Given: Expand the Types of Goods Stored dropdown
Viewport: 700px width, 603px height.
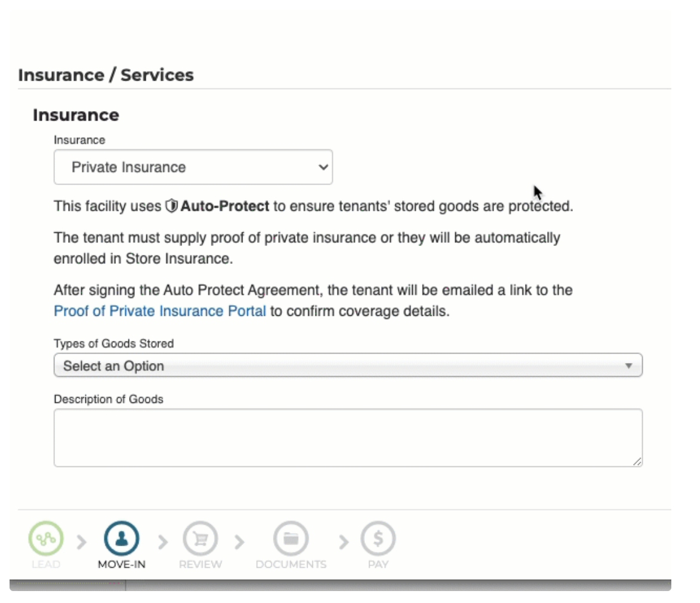Looking at the screenshot, I should tap(348, 365).
